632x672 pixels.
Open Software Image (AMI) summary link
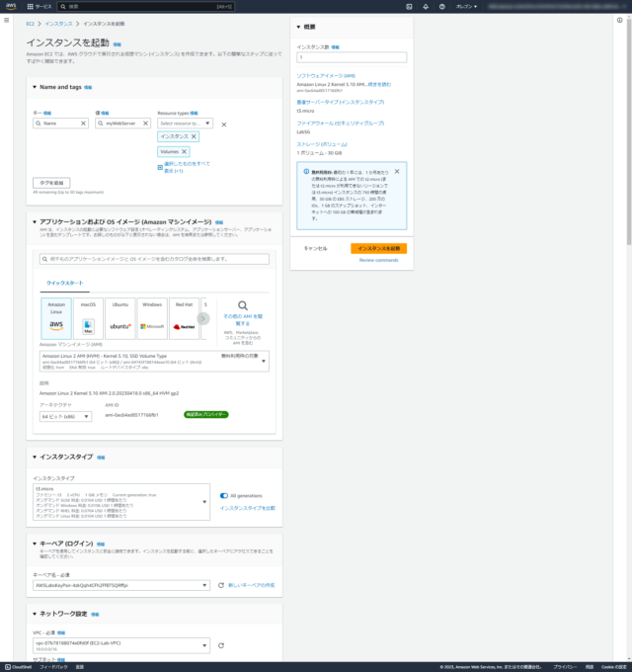[x=326, y=76]
